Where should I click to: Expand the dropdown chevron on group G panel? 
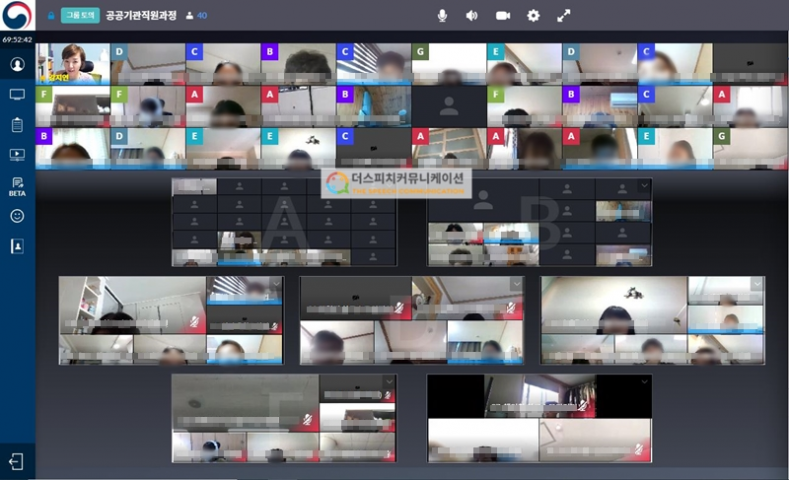[x=645, y=382]
